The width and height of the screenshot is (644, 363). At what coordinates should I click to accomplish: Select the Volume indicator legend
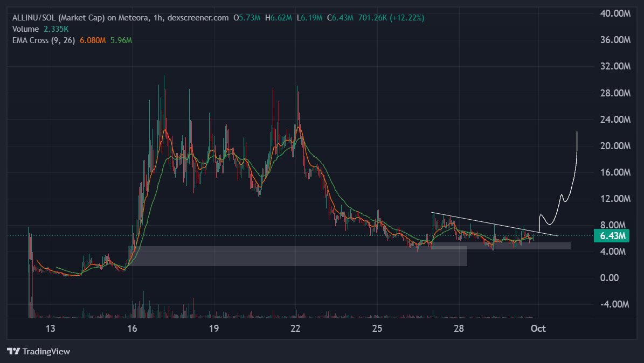click(x=25, y=29)
